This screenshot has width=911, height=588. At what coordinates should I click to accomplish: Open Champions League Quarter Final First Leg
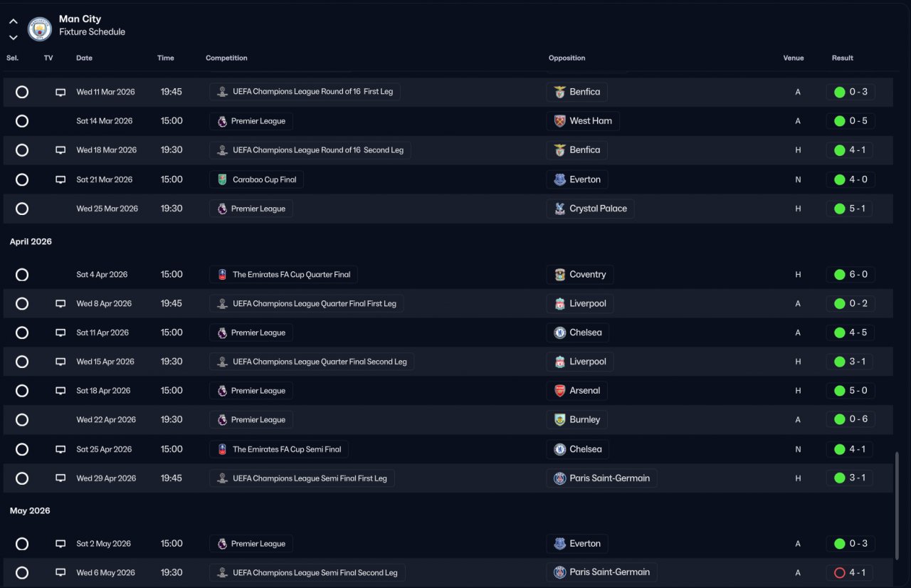click(307, 303)
